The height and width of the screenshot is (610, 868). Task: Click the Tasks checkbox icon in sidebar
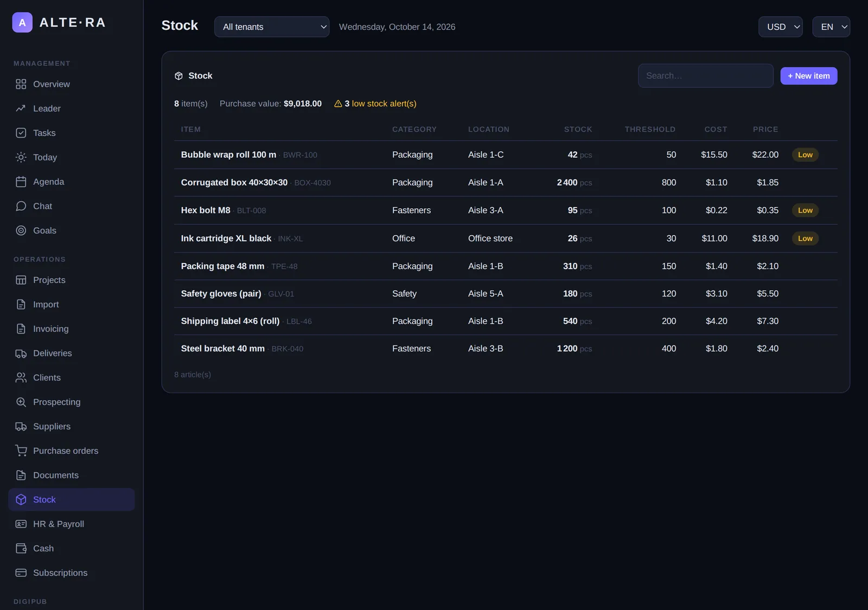21,133
